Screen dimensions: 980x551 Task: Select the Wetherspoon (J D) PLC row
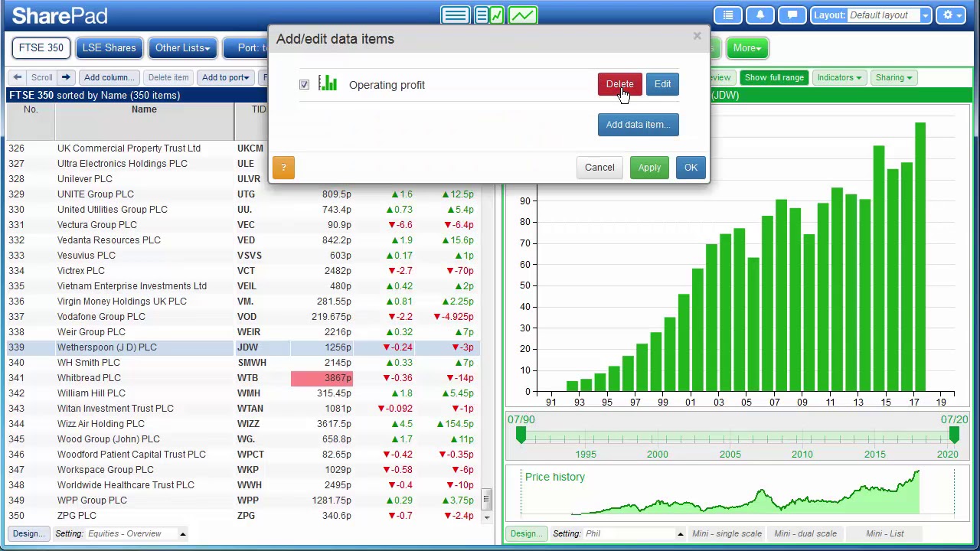(x=243, y=347)
